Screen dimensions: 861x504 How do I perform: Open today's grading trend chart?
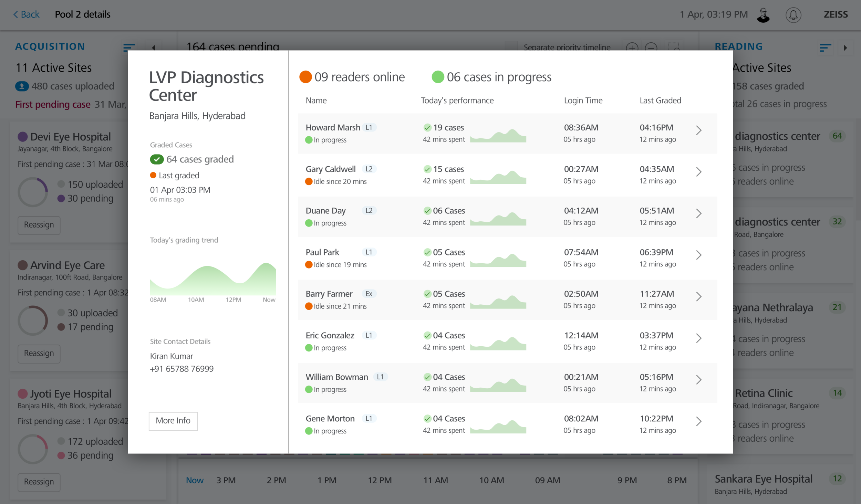coord(213,279)
